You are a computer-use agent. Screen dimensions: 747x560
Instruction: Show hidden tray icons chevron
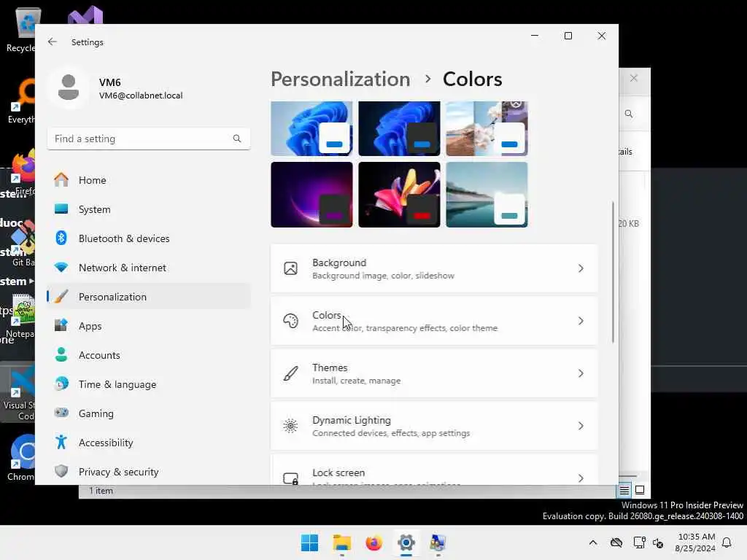click(592, 542)
